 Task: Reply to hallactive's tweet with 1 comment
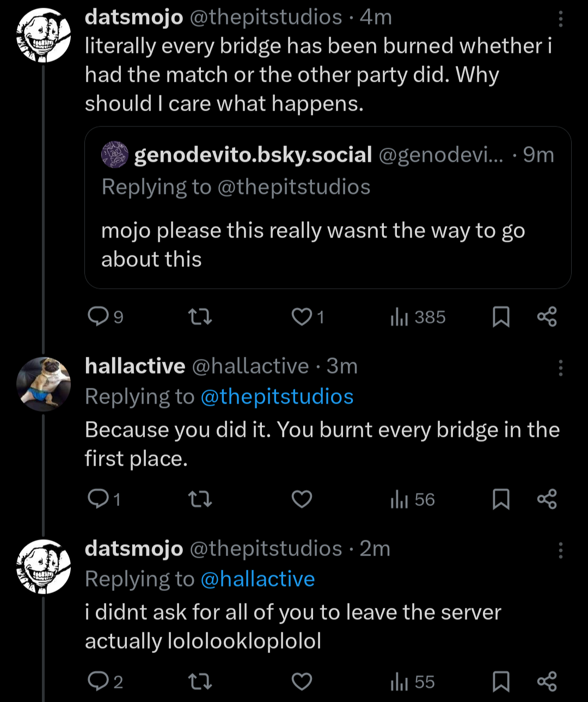pyautogui.click(x=99, y=499)
